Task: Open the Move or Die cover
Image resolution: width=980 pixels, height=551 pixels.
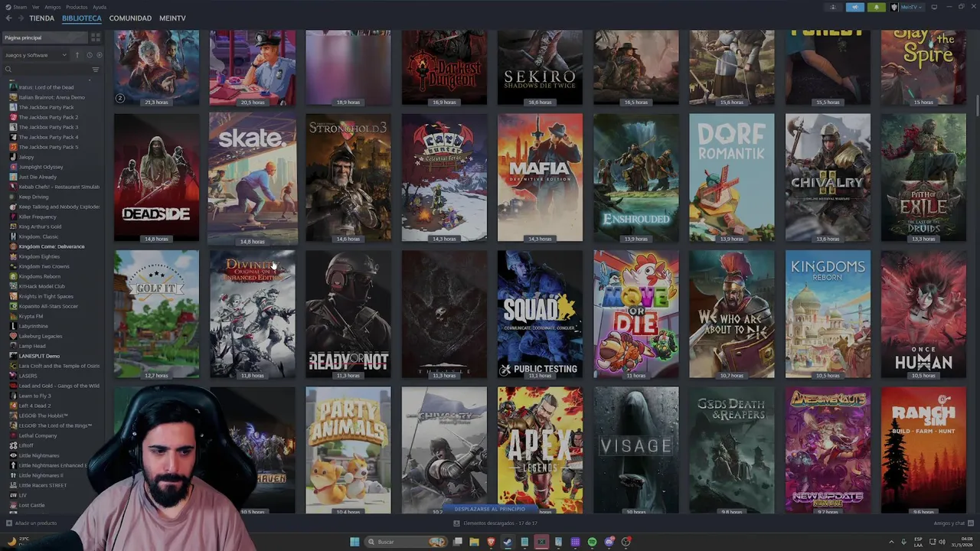Action: (x=635, y=315)
